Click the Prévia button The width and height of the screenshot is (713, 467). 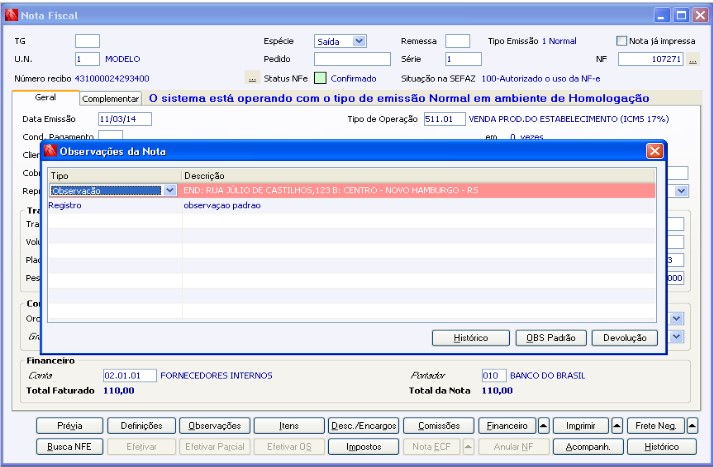click(70, 426)
